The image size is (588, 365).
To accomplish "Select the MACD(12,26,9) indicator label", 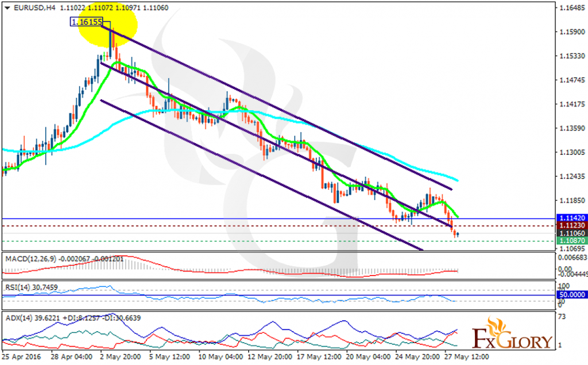I will (x=31, y=259).
